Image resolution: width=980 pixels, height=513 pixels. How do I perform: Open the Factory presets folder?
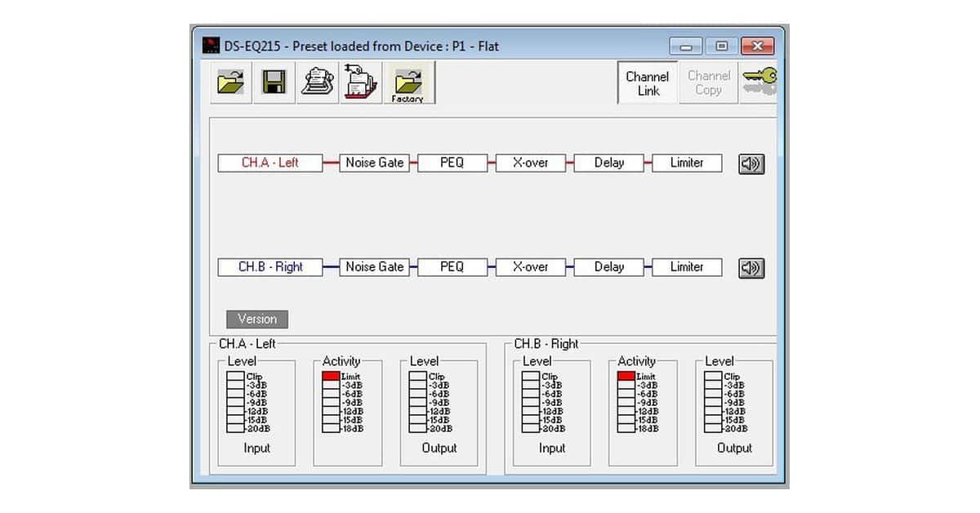407,83
